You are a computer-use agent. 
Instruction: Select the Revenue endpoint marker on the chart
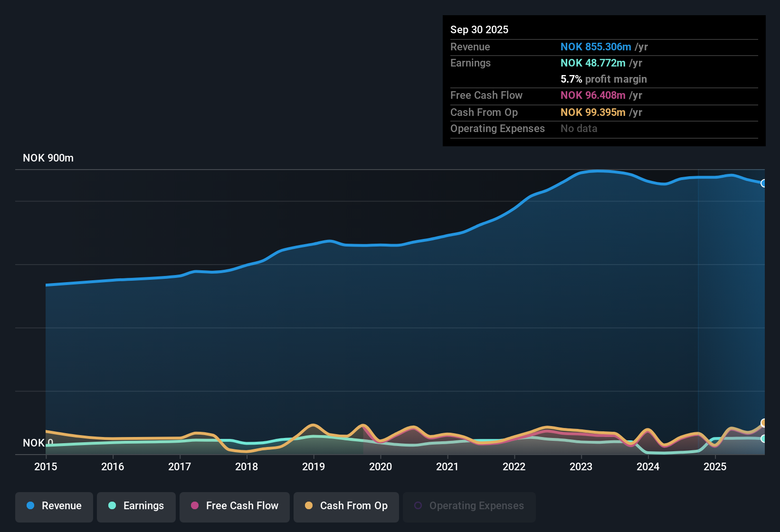(x=763, y=183)
